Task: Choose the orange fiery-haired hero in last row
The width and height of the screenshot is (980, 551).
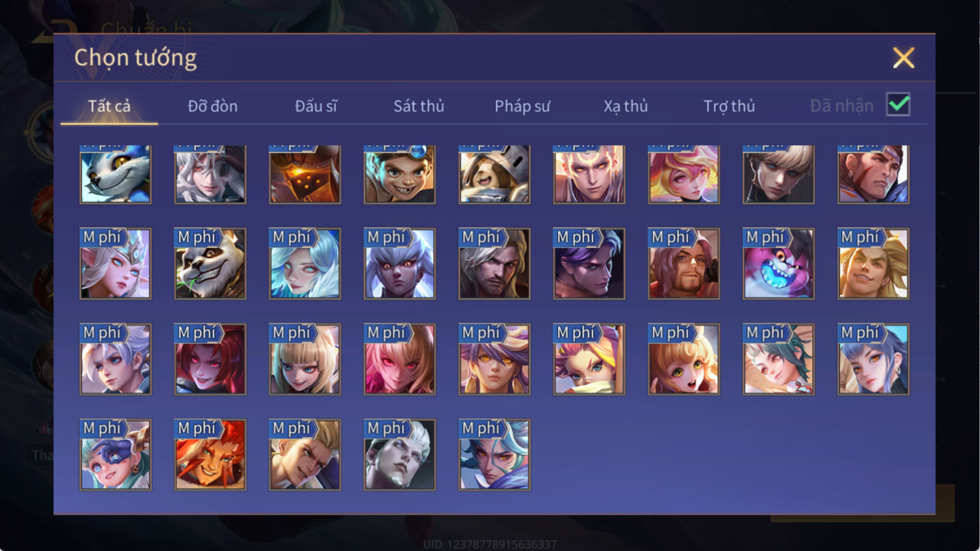Action: [x=210, y=455]
